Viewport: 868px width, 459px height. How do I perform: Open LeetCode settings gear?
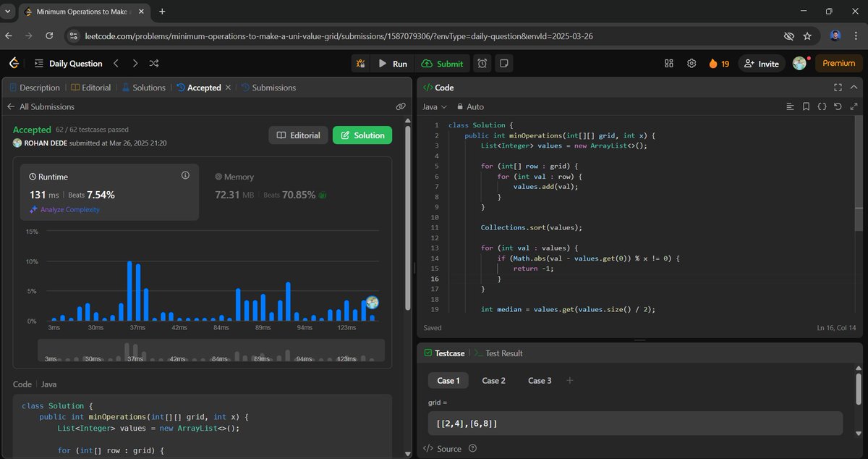[x=692, y=64]
